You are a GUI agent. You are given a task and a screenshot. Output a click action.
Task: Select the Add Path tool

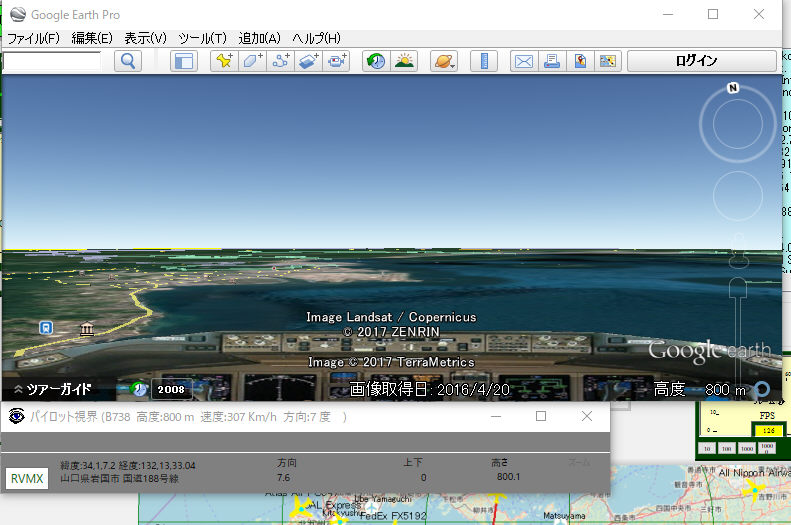[x=281, y=61]
